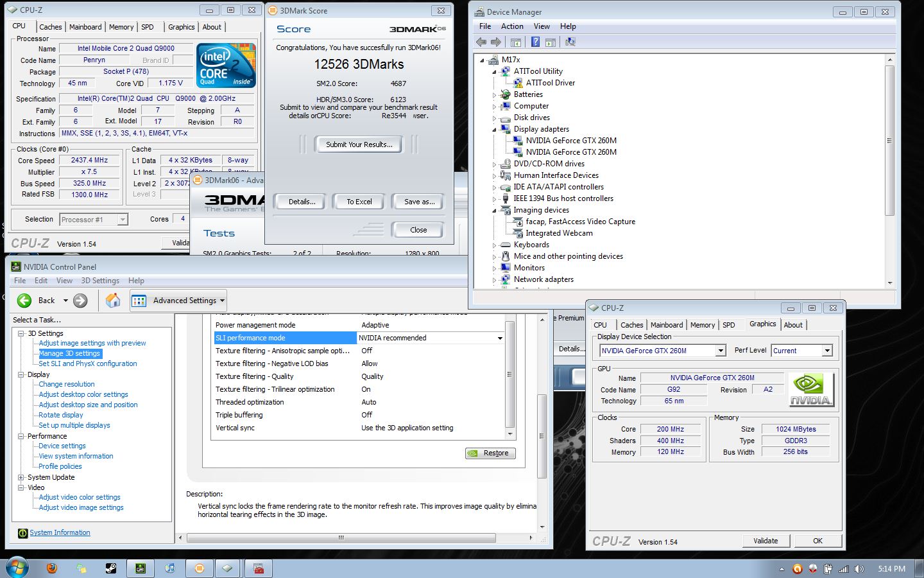Open Adjust video color settings link
The height and width of the screenshot is (578, 924).
(80, 497)
